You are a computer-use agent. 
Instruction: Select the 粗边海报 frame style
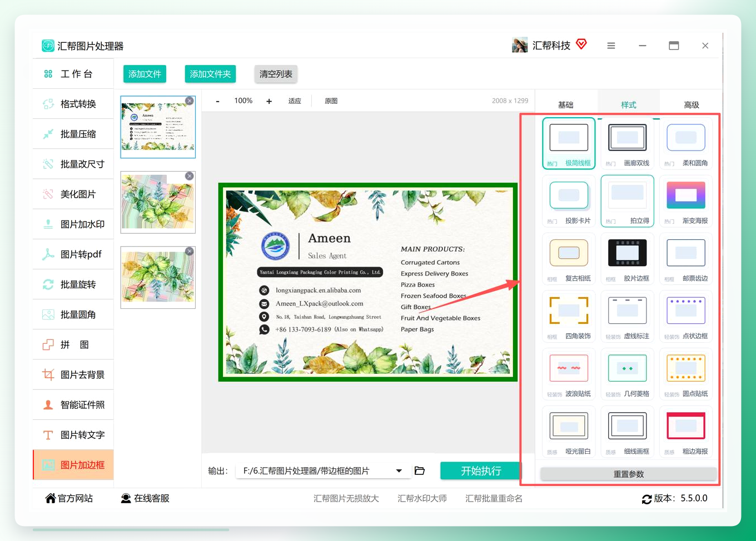point(686,432)
